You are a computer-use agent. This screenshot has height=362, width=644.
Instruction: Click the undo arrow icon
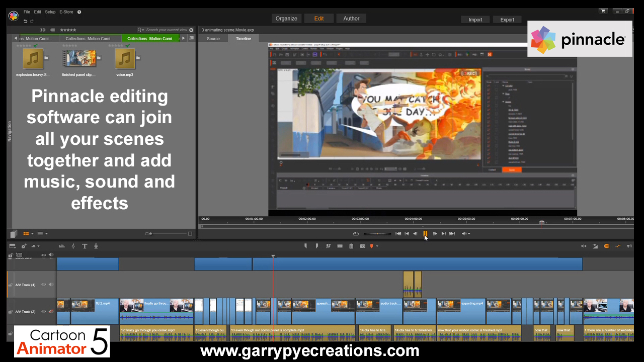pyautogui.click(x=25, y=21)
